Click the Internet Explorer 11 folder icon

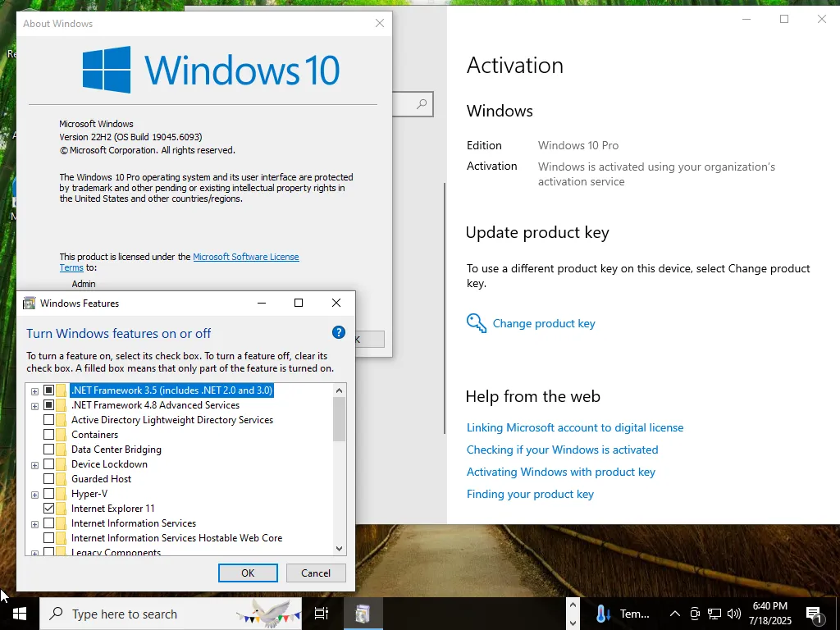[x=62, y=509]
